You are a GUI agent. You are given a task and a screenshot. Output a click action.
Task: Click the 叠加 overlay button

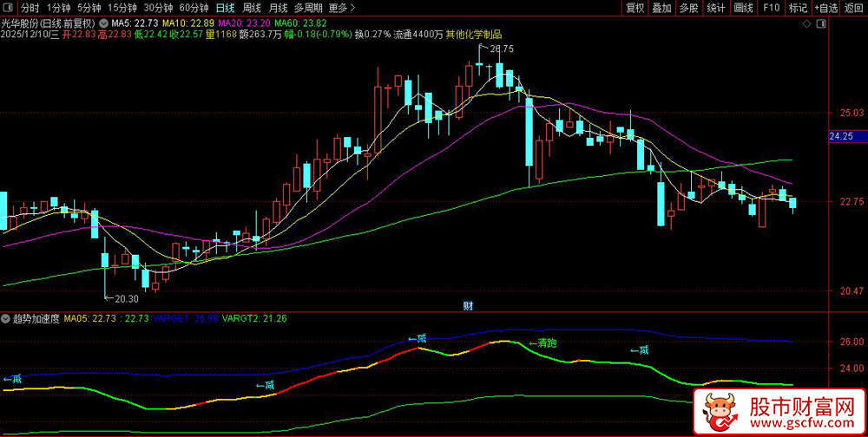point(661,8)
